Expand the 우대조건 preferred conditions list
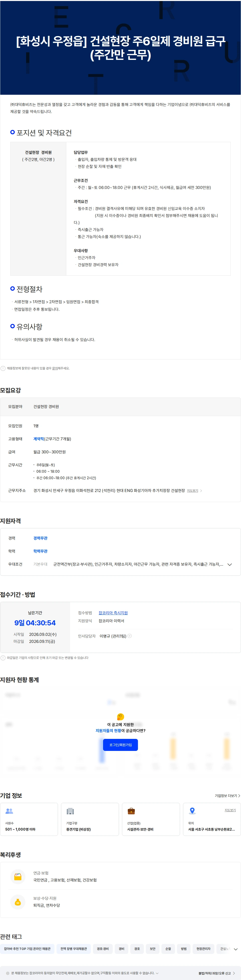 coord(229,564)
